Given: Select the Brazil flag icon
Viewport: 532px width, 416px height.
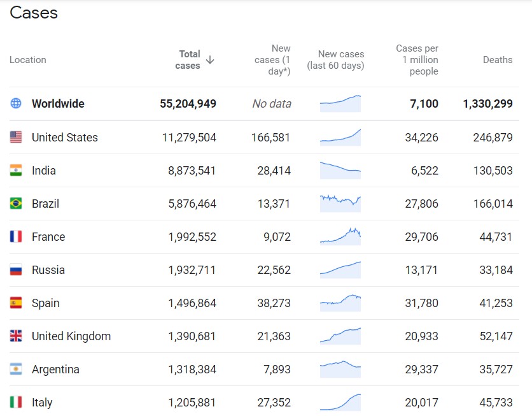Looking at the screenshot, I should (16, 203).
